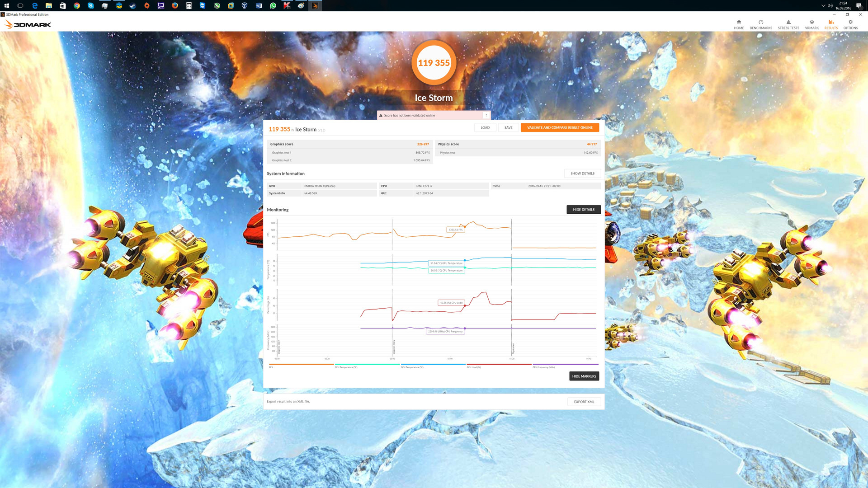868x488 pixels.
Task: Launch Google Chrome from taskbar
Action: [77, 5]
